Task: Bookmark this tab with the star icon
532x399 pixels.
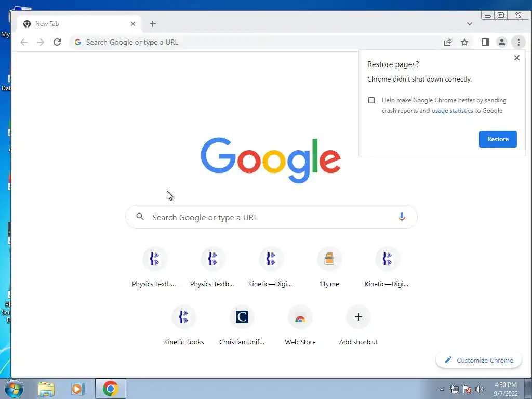Action: click(x=464, y=42)
